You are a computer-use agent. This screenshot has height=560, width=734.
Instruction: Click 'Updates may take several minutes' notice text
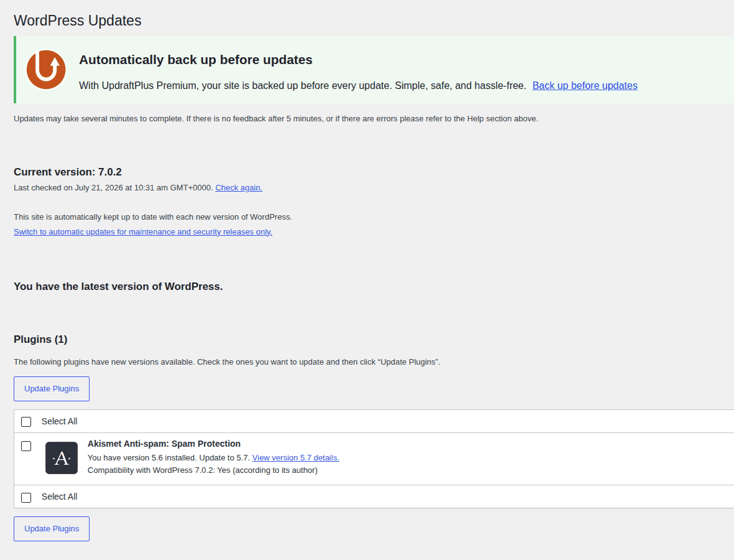point(276,119)
